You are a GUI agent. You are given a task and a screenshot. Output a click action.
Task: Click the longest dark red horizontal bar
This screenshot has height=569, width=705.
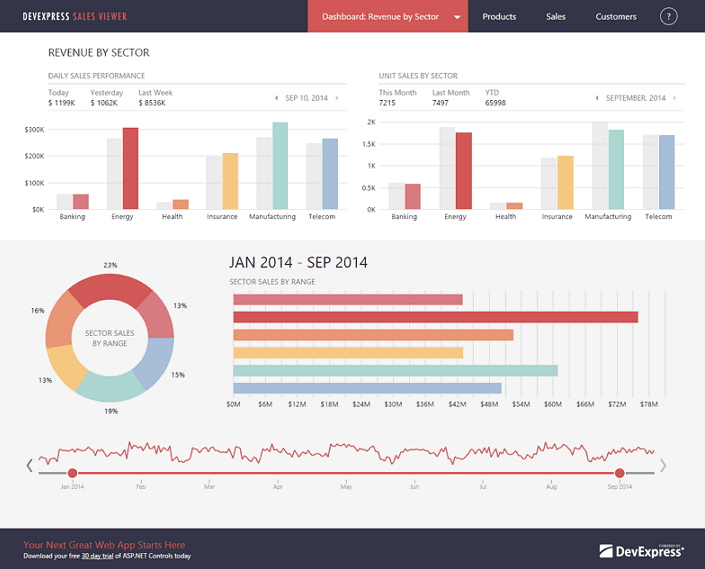[435, 317]
